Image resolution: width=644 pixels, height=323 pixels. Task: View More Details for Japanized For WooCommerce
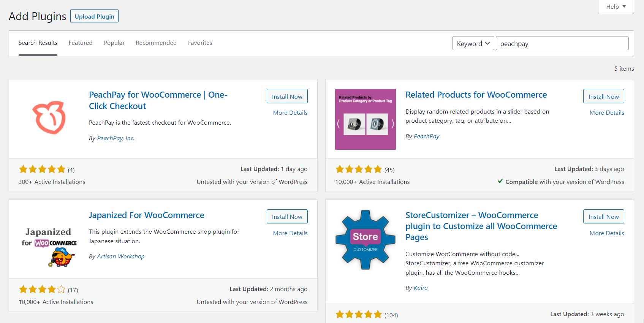[x=290, y=233]
